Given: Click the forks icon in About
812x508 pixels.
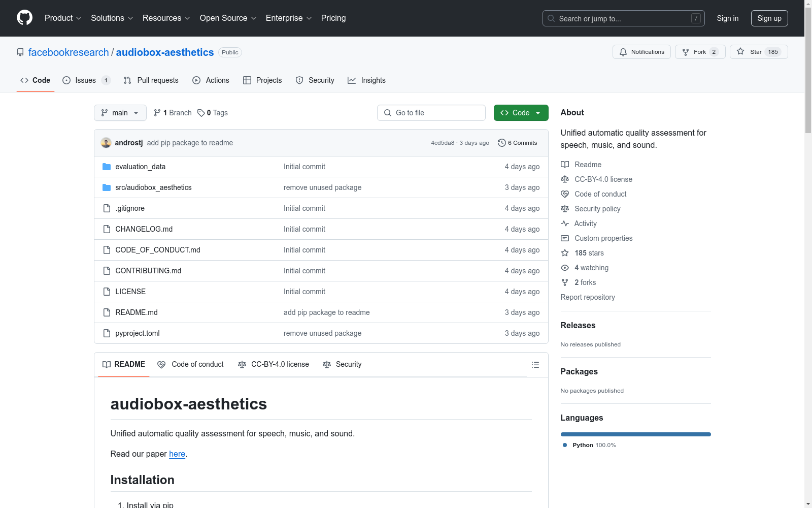Looking at the screenshot, I should 565,282.
